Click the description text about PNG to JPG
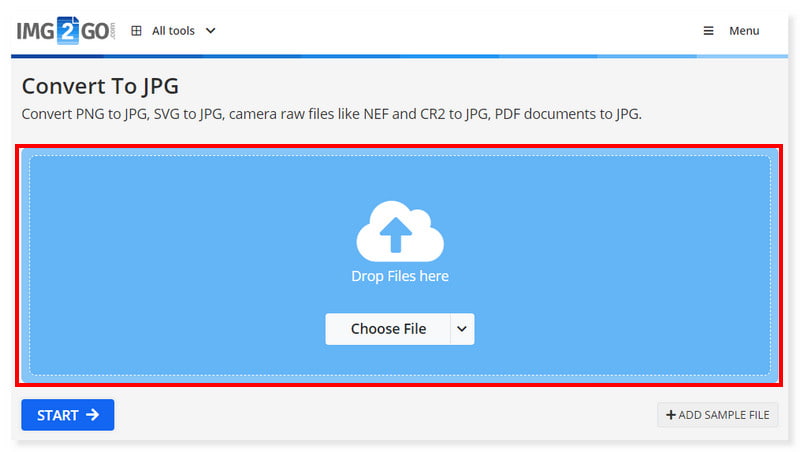 click(x=331, y=113)
